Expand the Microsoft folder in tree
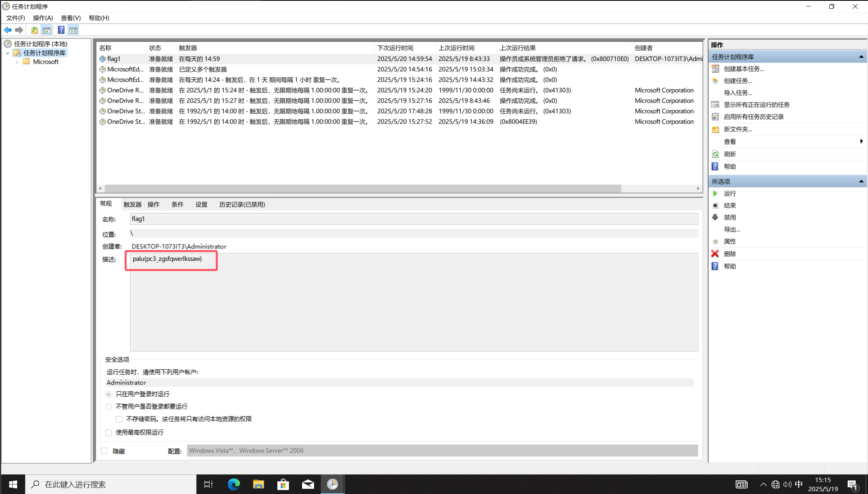The height and width of the screenshot is (494, 868). coord(17,62)
